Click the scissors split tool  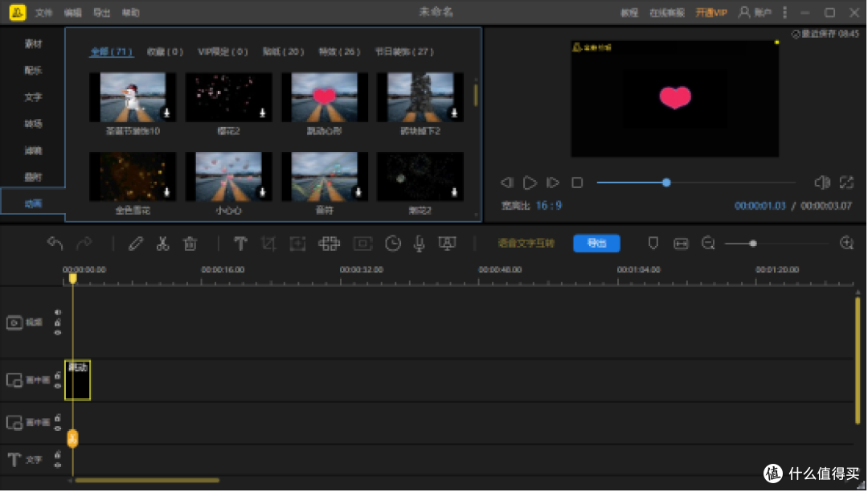(162, 243)
